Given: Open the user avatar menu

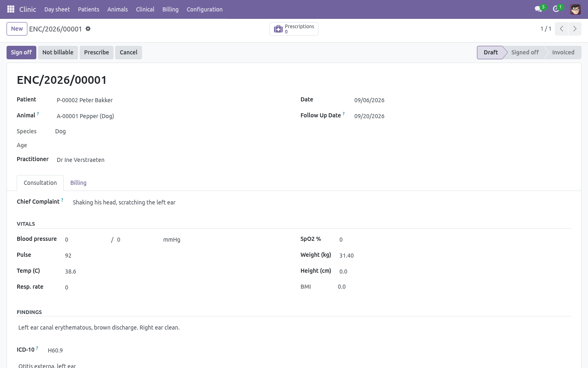Looking at the screenshot, I should pyautogui.click(x=575, y=9).
